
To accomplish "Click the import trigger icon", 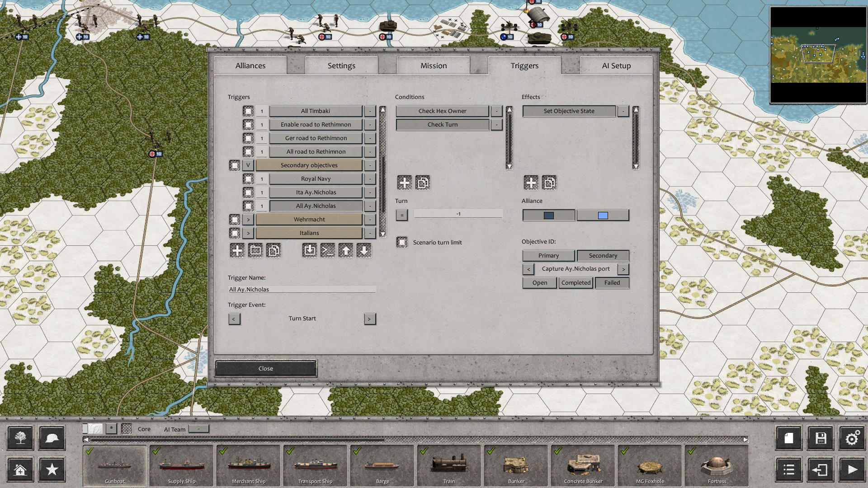I will click(310, 250).
